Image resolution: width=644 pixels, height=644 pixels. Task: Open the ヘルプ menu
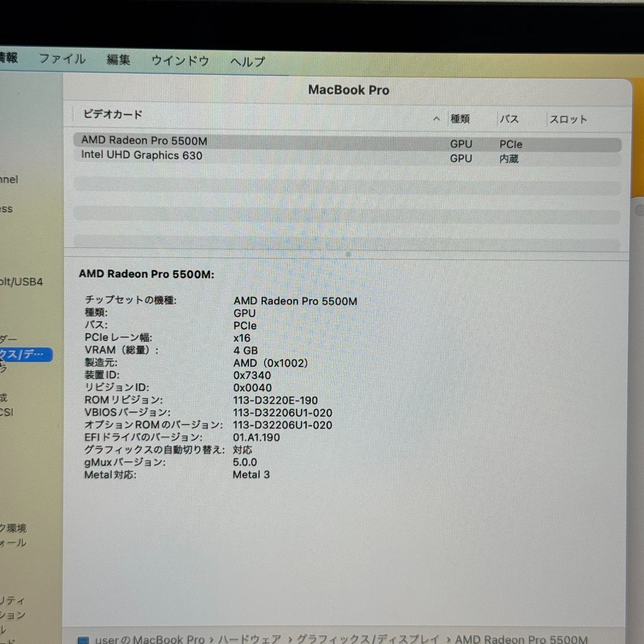[248, 62]
